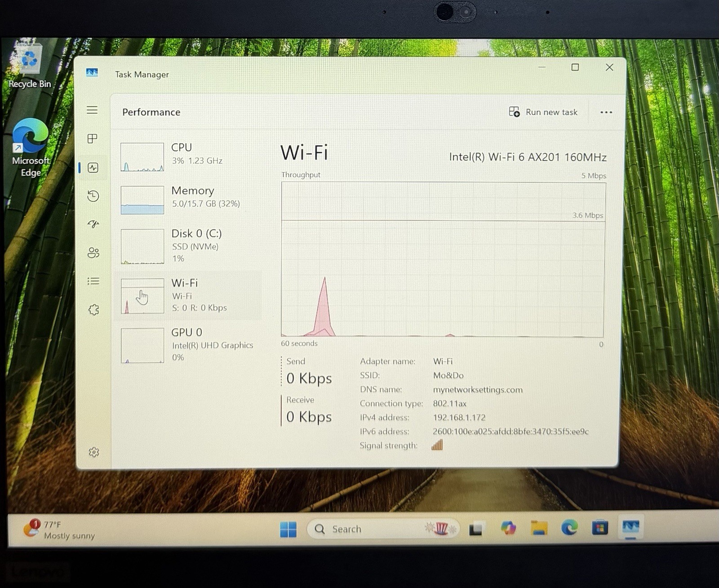The height and width of the screenshot is (588, 719).
Task: Click the Task Manager taskbar icon
Action: (630, 526)
